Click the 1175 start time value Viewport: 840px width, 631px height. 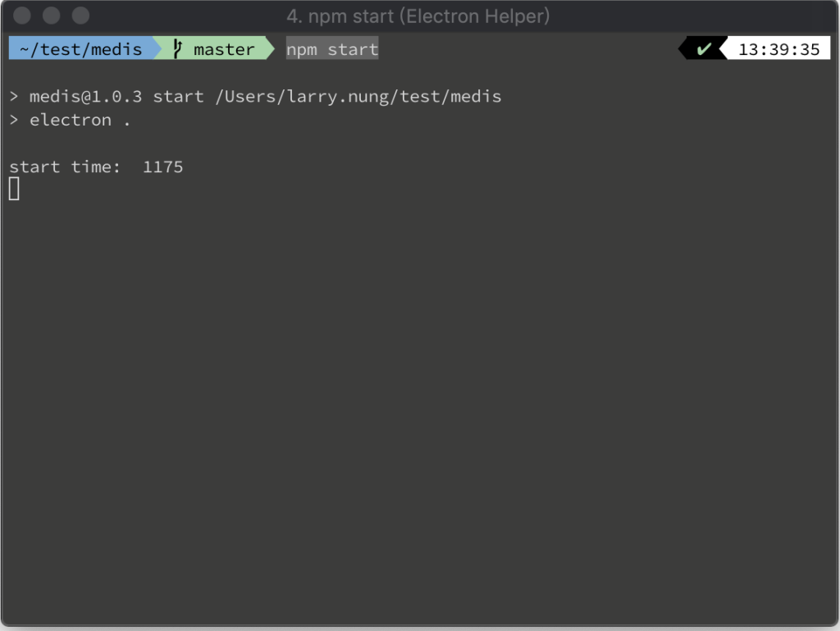[x=163, y=167]
